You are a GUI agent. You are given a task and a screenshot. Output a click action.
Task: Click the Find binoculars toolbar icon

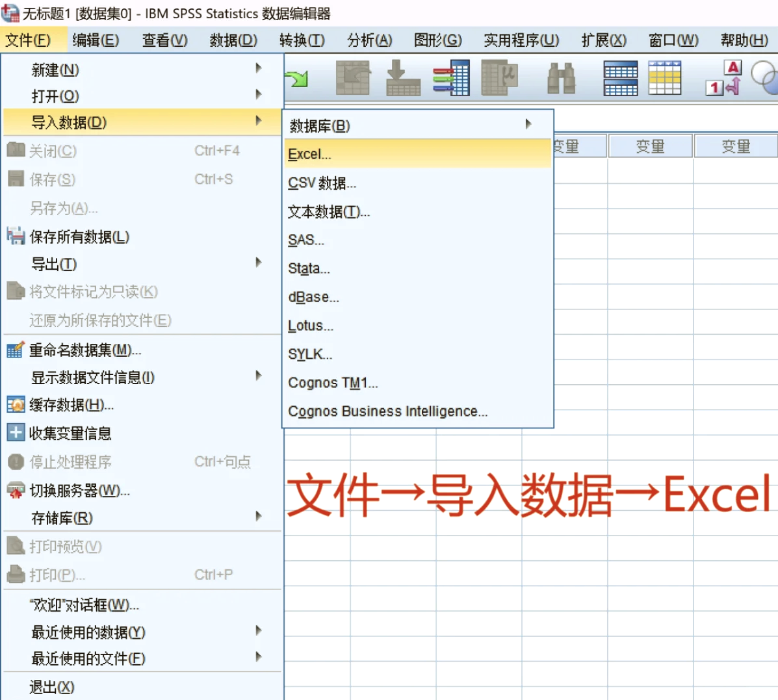point(561,78)
